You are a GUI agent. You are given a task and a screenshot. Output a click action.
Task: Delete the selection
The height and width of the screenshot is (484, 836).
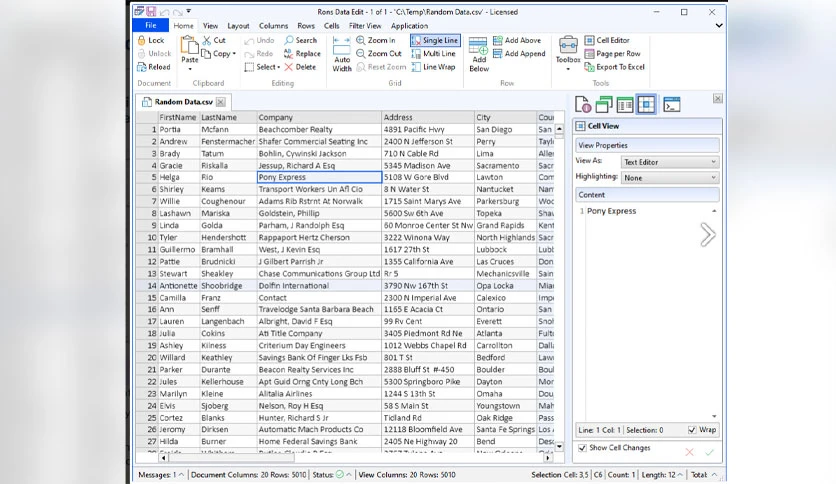pyautogui.click(x=300, y=67)
